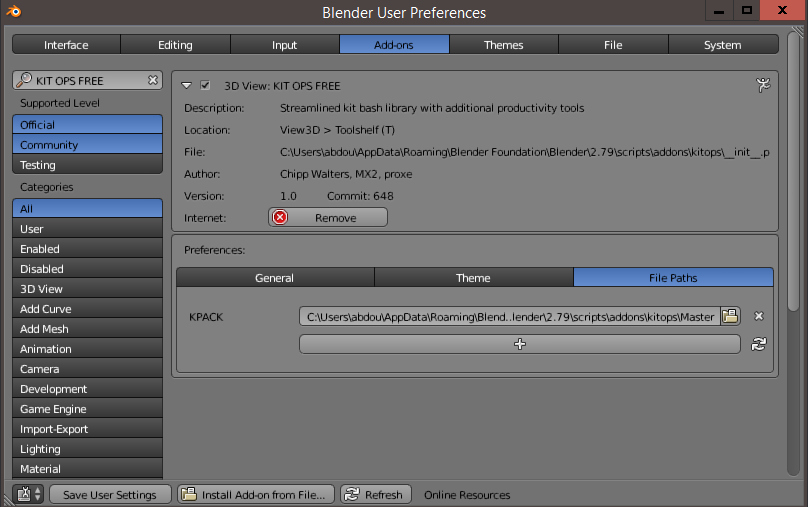Select the Game Engine category
This screenshot has width=808, height=507.
click(x=87, y=409)
